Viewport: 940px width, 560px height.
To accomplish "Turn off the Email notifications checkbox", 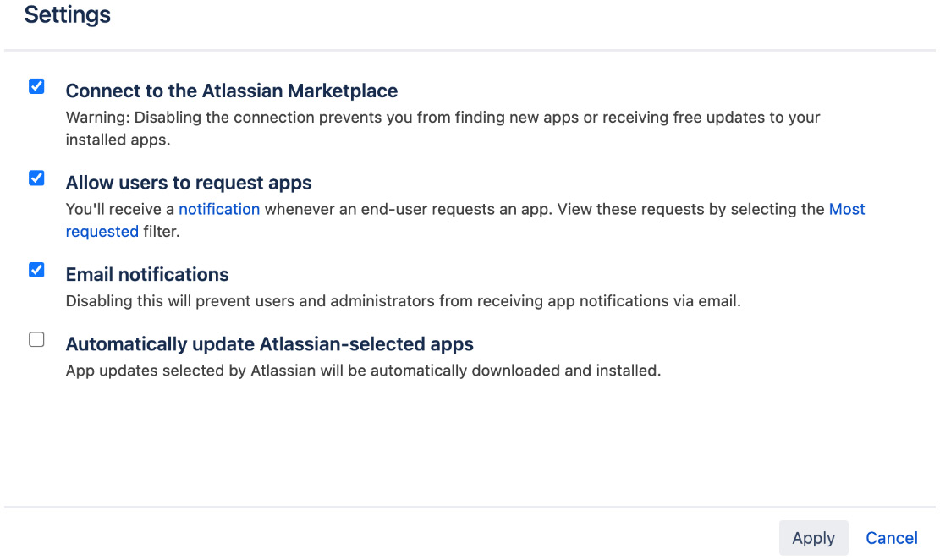I will pyautogui.click(x=36, y=271).
